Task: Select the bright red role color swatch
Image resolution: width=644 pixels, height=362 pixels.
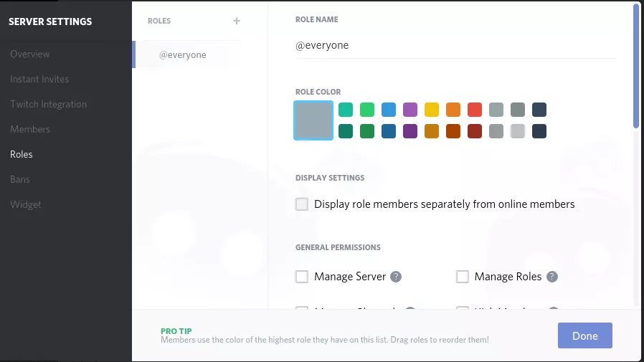Action: click(475, 110)
